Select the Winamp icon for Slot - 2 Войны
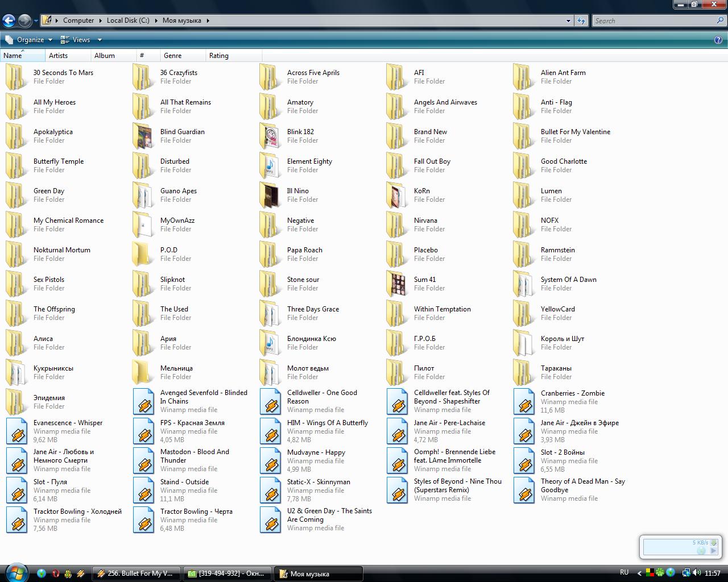The height and width of the screenshot is (582, 728). pyautogui.click(x=524, y=460)
